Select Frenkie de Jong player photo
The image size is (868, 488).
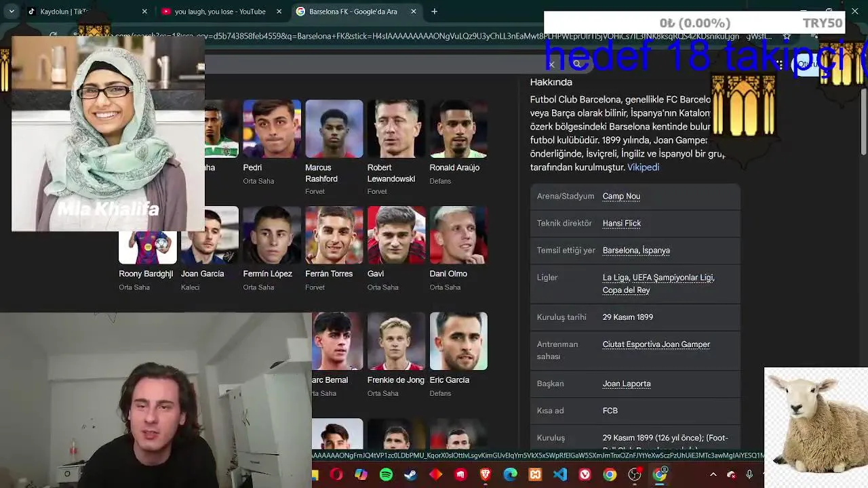click(x=397, y=342)
